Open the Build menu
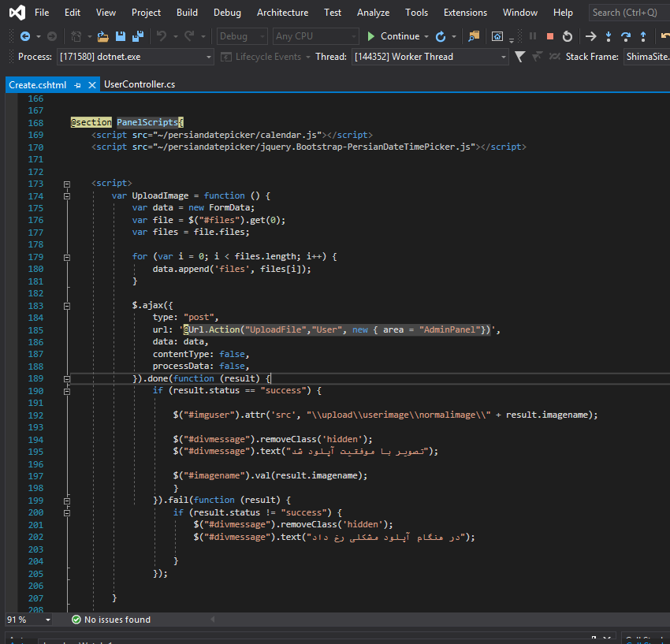Screen dimensions: 670x644 pyautogui.click(x=187, y=13)
